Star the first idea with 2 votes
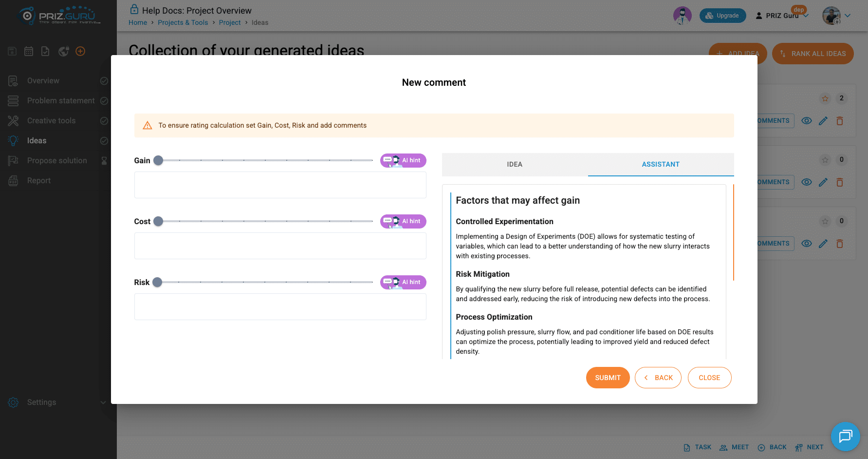 [825, 98]
